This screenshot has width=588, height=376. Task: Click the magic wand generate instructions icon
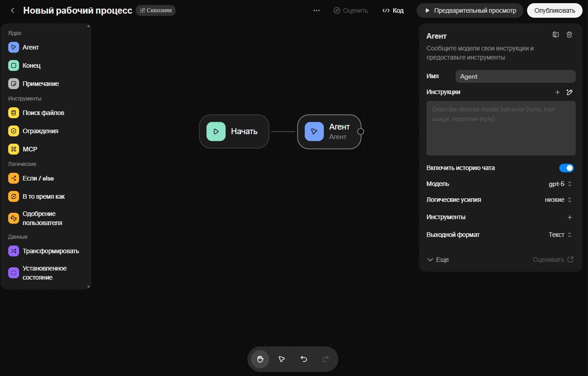click(569, 92)
